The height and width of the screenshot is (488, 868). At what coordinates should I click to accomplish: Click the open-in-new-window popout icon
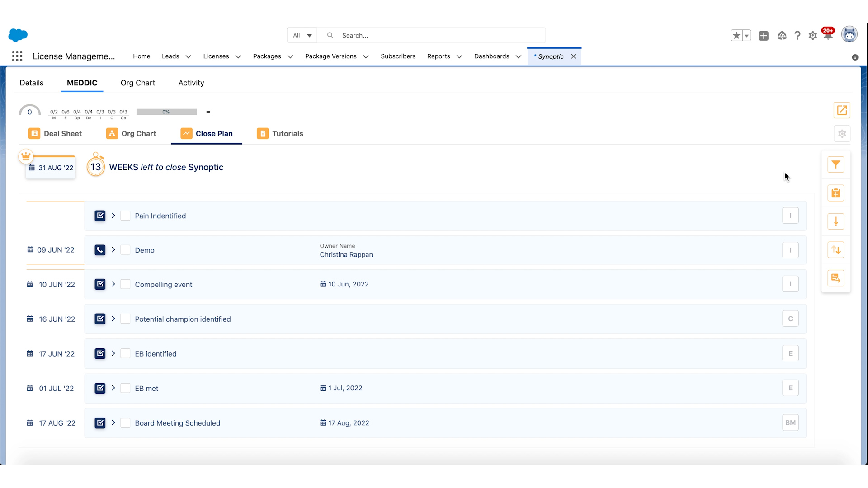[842, 110]
